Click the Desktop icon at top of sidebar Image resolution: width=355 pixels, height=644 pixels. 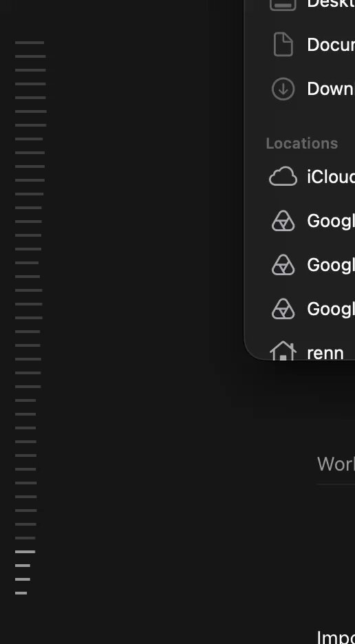pos(283,5)
